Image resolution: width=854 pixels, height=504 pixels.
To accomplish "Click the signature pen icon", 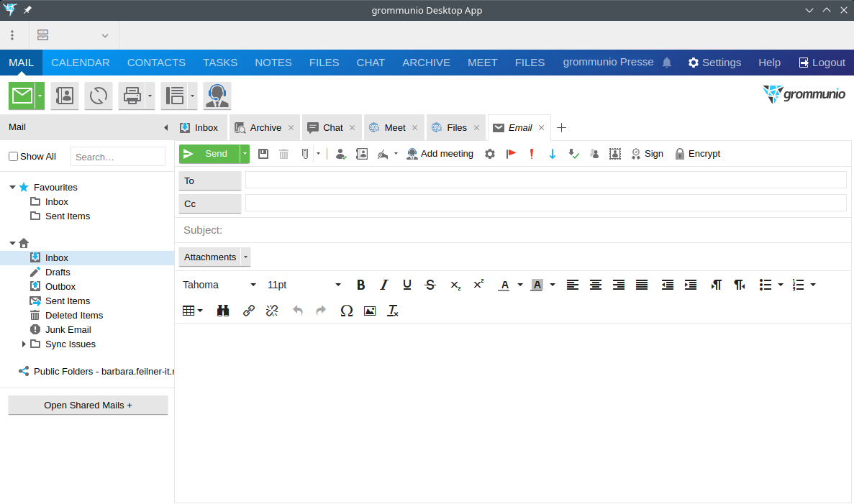I will tap(383, 154).
